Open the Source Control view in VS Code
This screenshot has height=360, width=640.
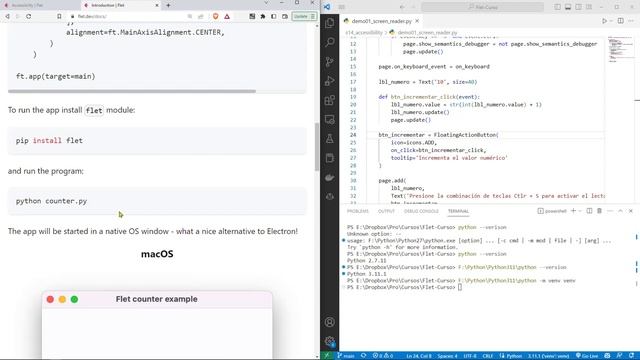tap(329, 62)
